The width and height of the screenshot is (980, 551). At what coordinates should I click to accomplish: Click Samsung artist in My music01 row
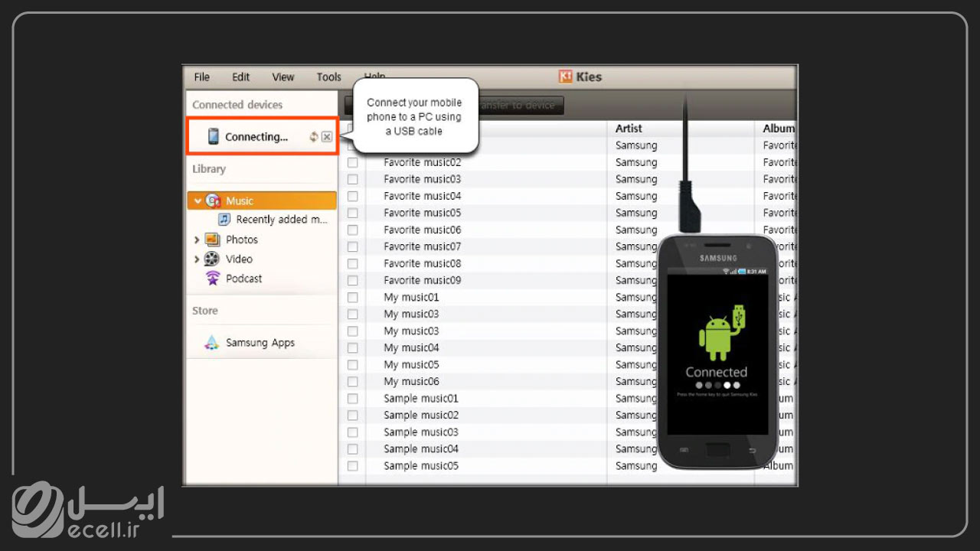pos(636,297)
